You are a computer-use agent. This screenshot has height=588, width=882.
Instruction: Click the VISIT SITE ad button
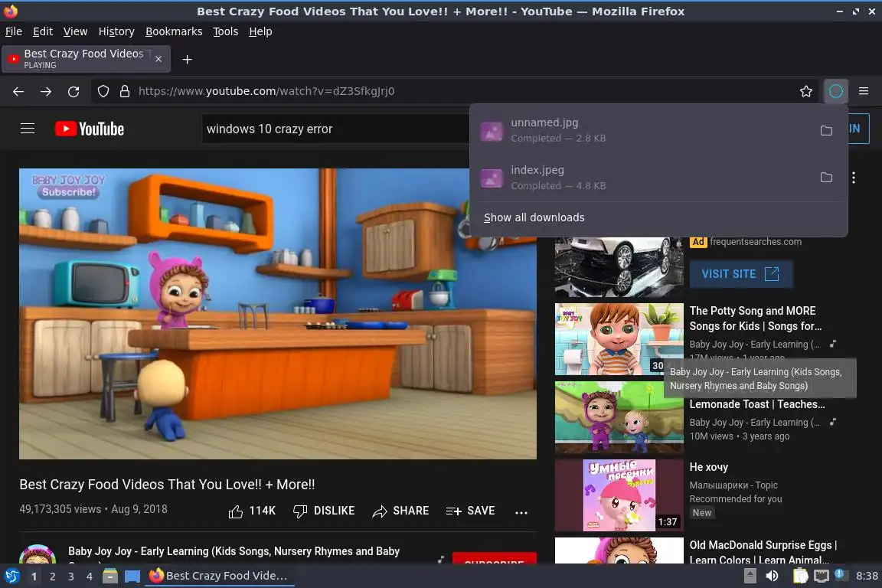click(x=741, y=274)
